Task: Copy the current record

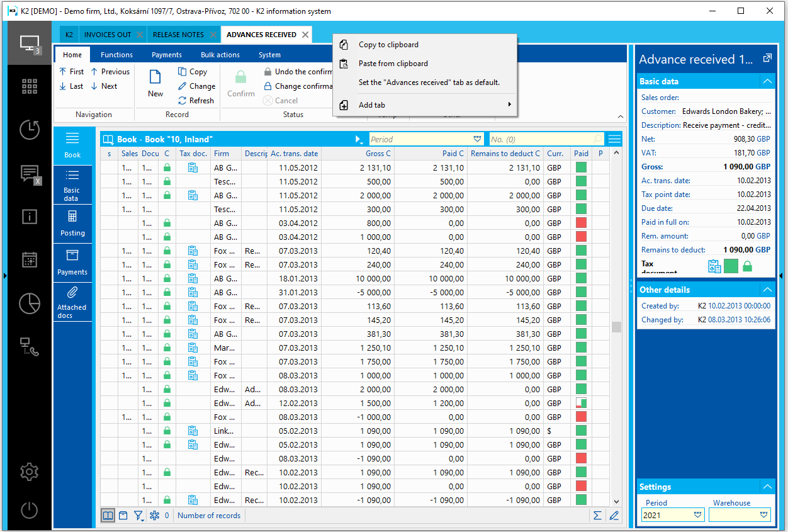Action: pos(193,72)
